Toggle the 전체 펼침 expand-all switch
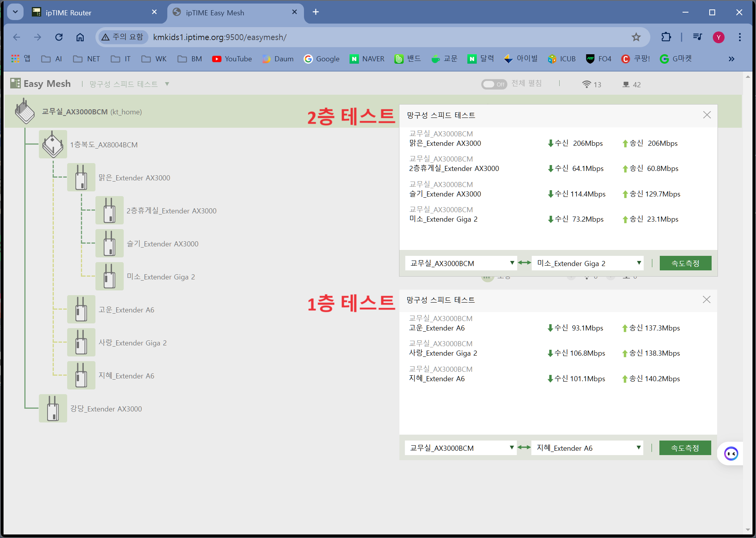 [494, 84]
